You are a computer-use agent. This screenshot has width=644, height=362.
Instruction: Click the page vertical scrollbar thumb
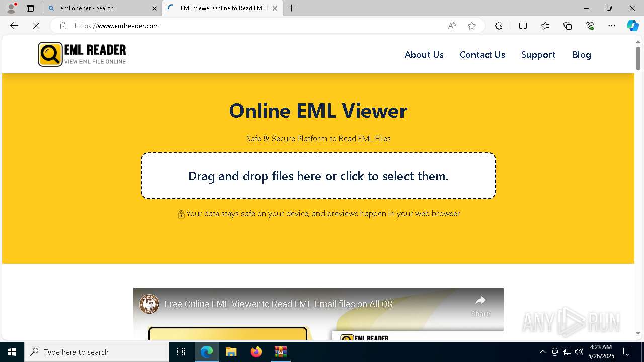[x=638, y=58]
